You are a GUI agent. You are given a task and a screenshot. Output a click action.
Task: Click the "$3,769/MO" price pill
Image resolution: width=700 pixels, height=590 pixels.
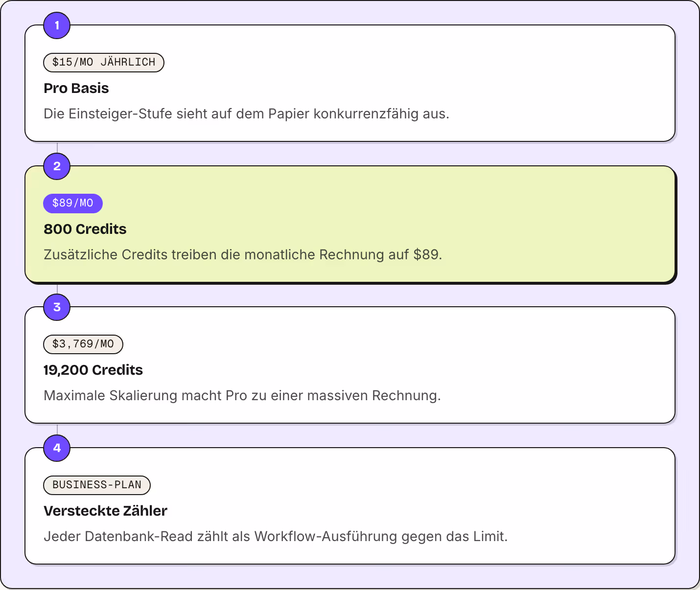pos(83,344)
